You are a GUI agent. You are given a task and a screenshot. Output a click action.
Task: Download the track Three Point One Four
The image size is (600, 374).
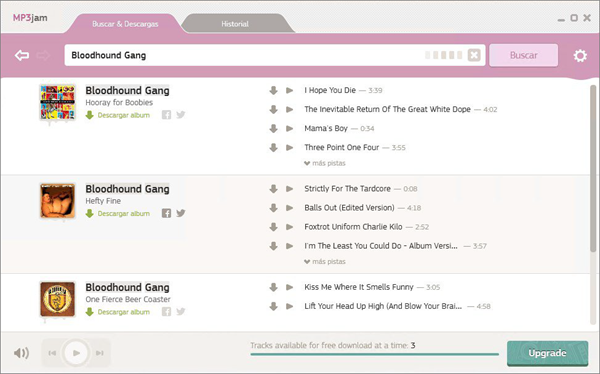tap(273, 147)
